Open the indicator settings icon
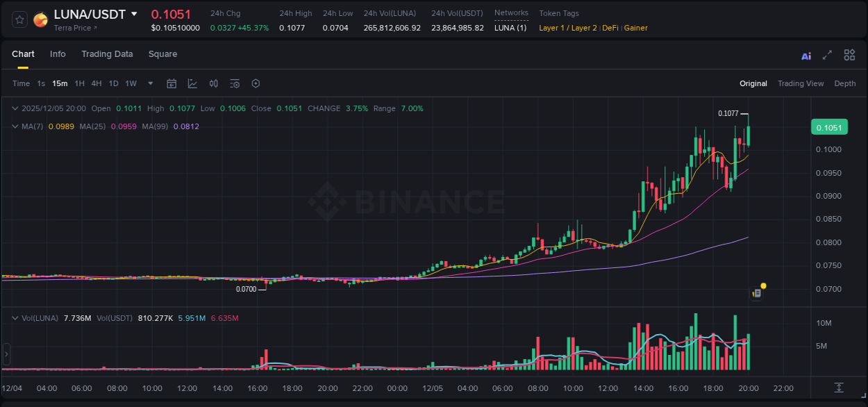The image size is (868, 407). pos(234,83)
